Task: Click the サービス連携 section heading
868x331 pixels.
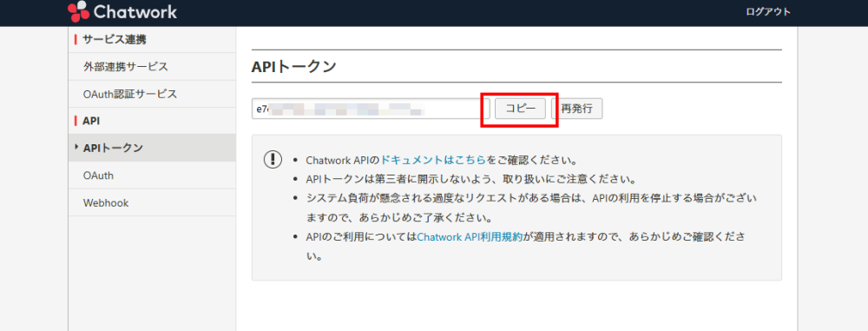Action: pyautogui.click(x=114, y=39)
